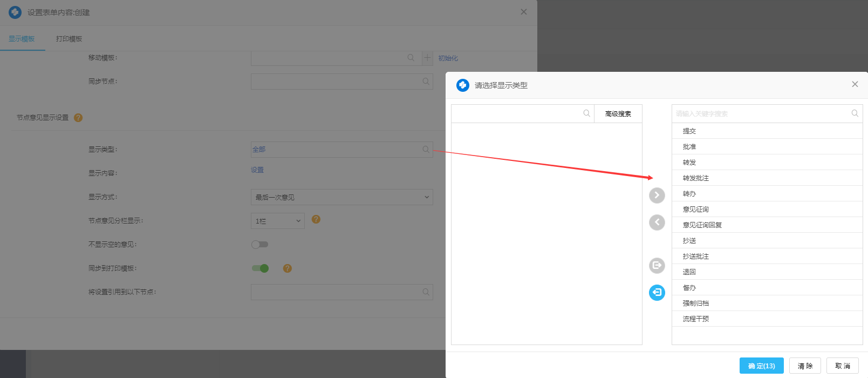Open the 显示类型 selector field
The width and height of the screenshot is (868, 378).
pyautogui.click(x=341, y=150)
